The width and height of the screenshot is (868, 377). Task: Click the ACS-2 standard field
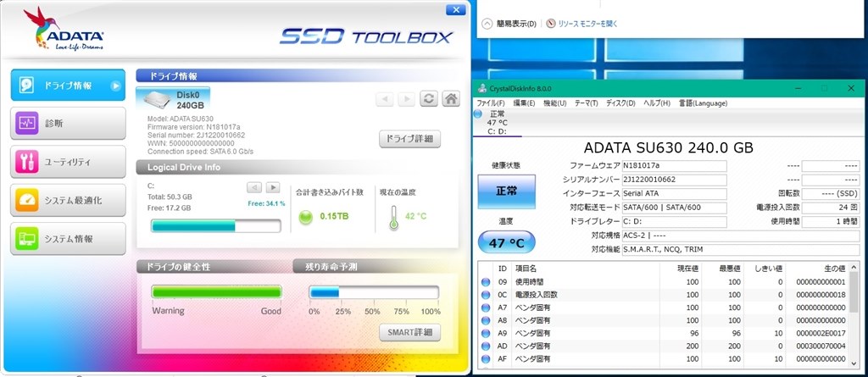click(740, 236)
